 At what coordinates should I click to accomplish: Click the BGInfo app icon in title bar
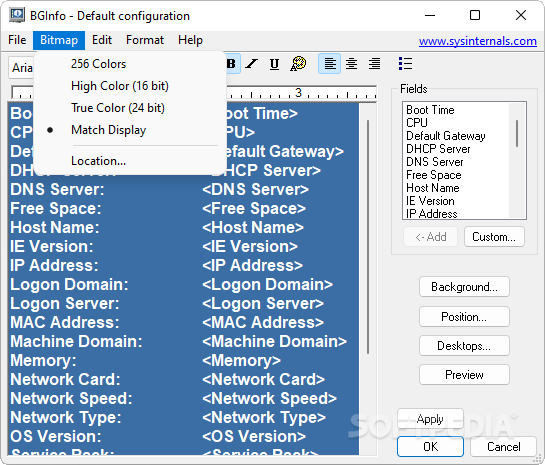point(17,15)
